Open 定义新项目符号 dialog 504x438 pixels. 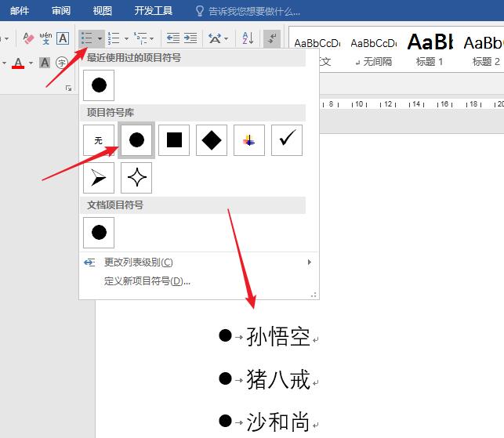pos(147,281)
